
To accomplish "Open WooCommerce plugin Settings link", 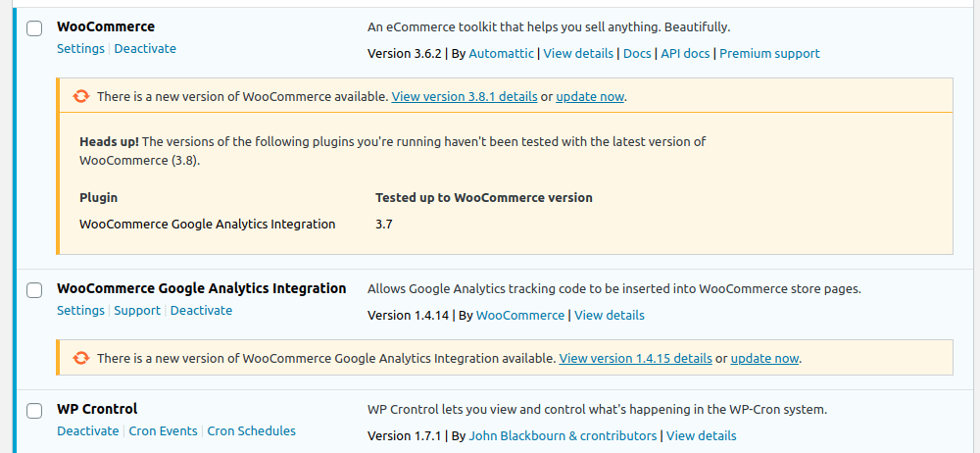I will [80, 48].
